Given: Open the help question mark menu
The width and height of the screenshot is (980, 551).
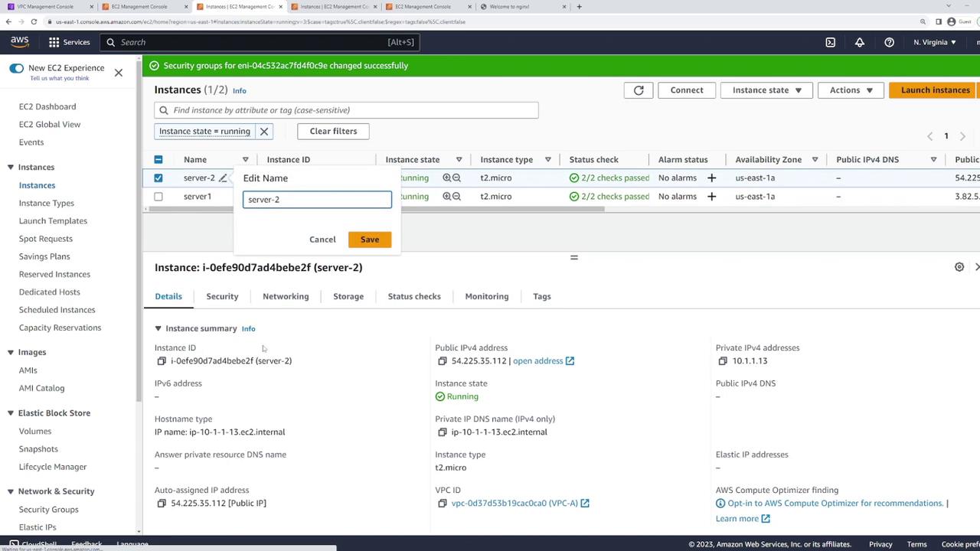Looking at the screenshot, I should point(889,42).
